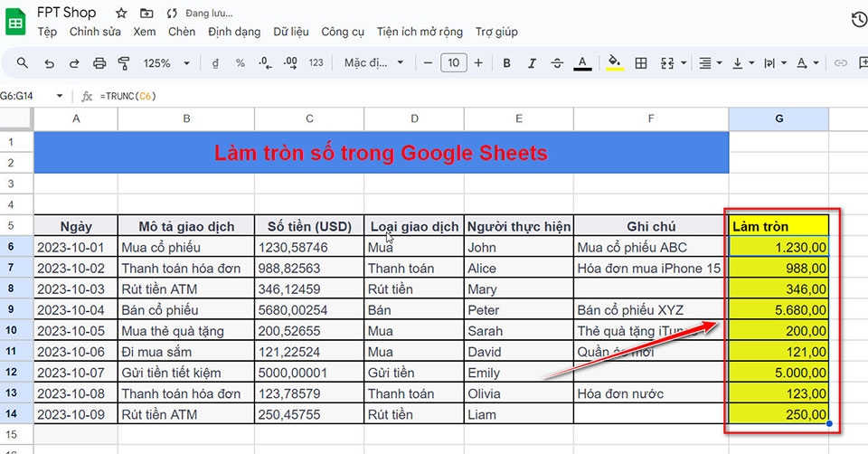Select the Làm tròn header cell
868x454 pixels.
778,226
